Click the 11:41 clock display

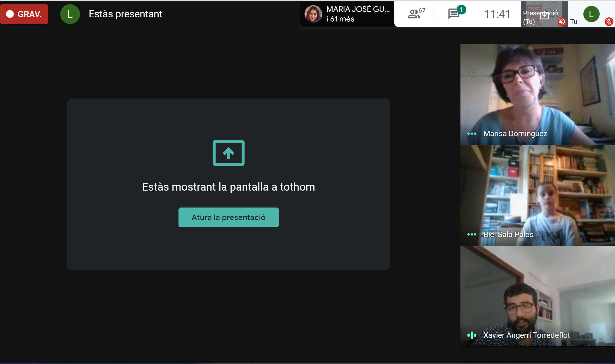pyautogui.click(x=497, y=14)
